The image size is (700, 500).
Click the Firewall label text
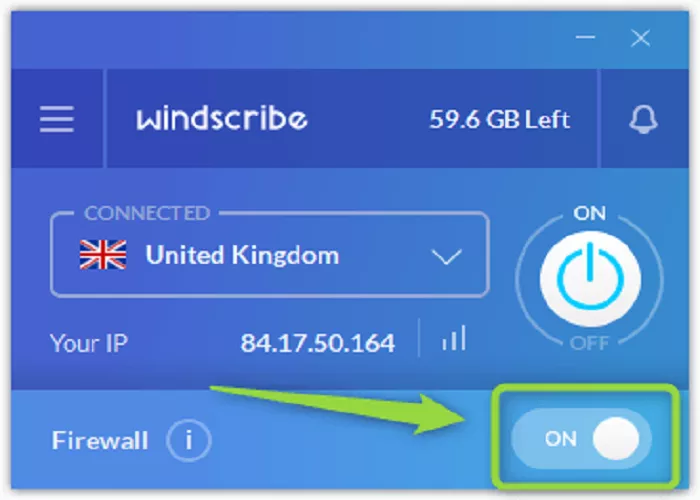click(x=100, y=440)
